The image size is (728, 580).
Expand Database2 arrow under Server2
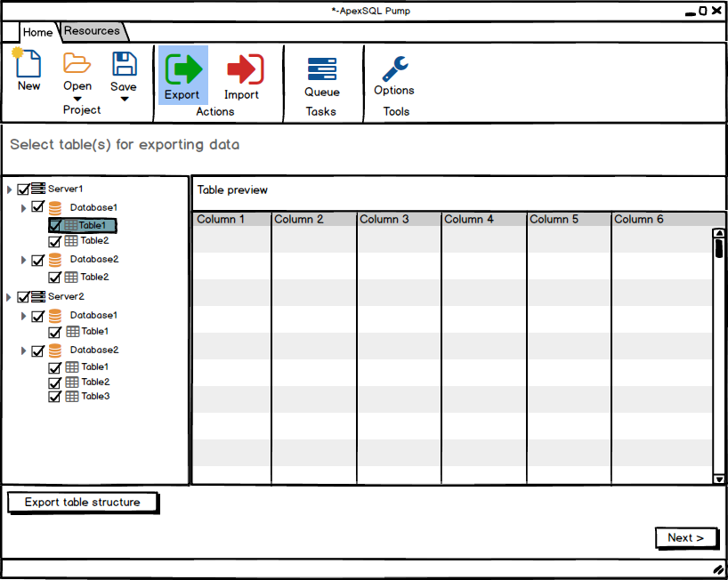(23, 350)
